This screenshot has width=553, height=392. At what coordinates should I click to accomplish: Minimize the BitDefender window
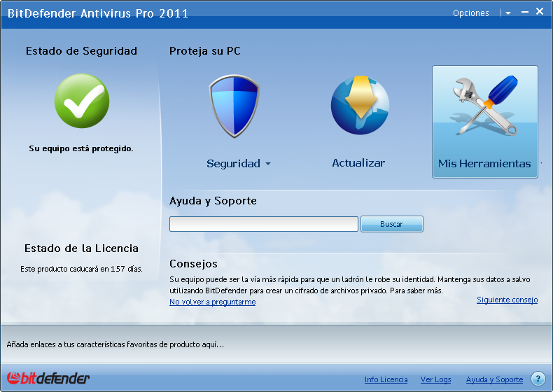click(x=524, y=12)
